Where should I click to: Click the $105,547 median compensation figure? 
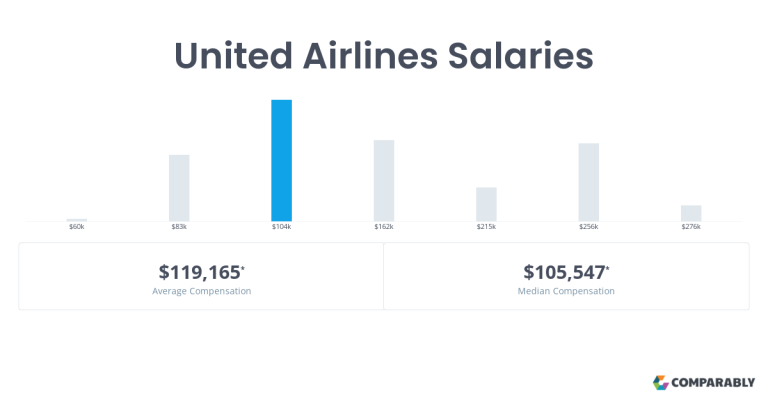tap(566, 272)
